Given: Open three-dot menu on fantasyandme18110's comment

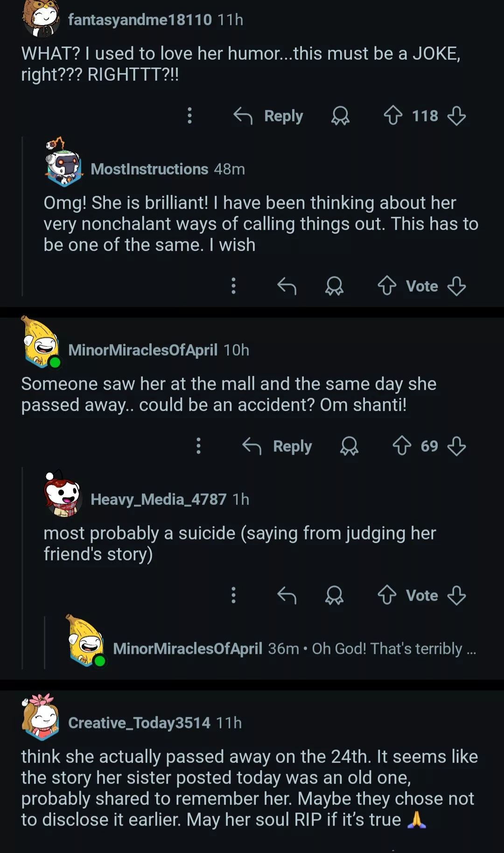Looking at the screenshot, I should click(x=189, y=116).
